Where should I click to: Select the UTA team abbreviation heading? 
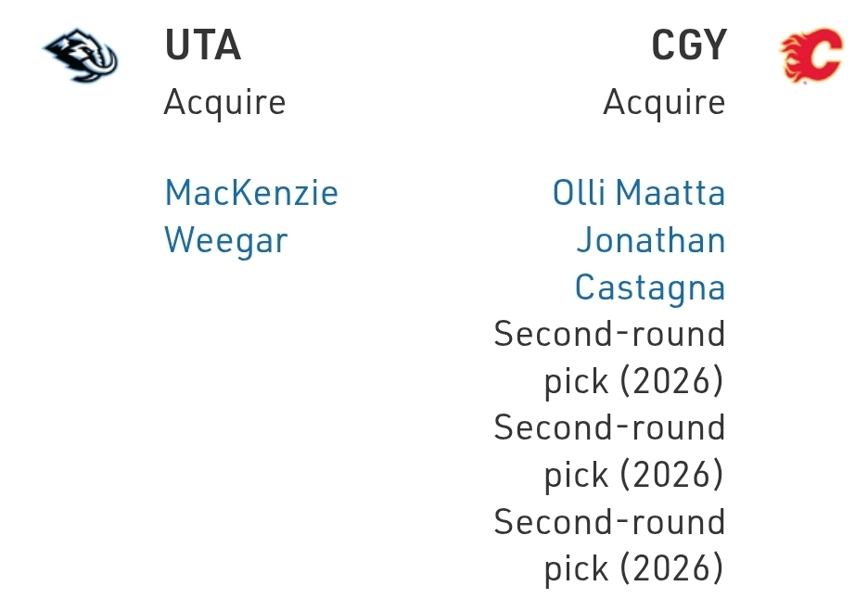click(x=203, y=46)
